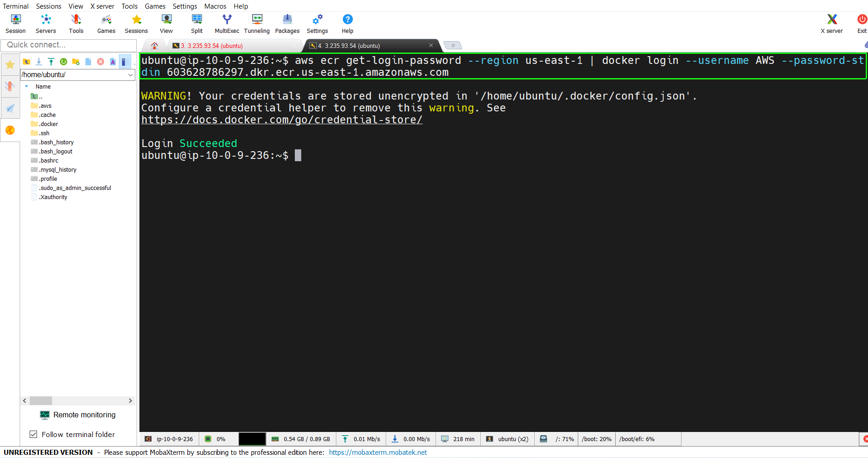Screen dimensions: 868x458
Task: Select the .ssh folder
Action: 40,133
